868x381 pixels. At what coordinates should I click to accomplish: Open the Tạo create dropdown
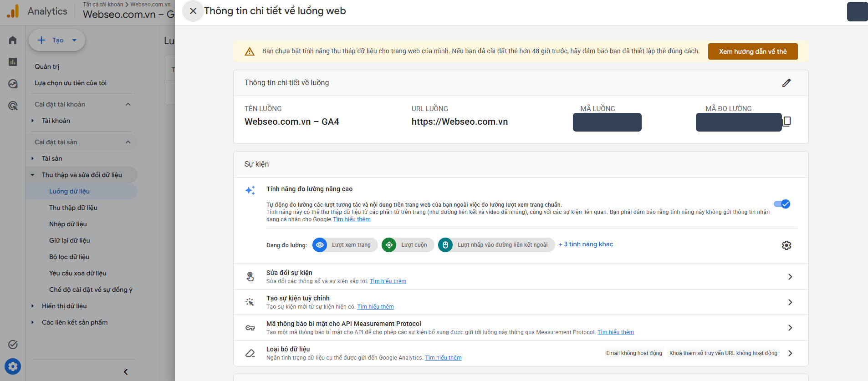pos(57,40)
